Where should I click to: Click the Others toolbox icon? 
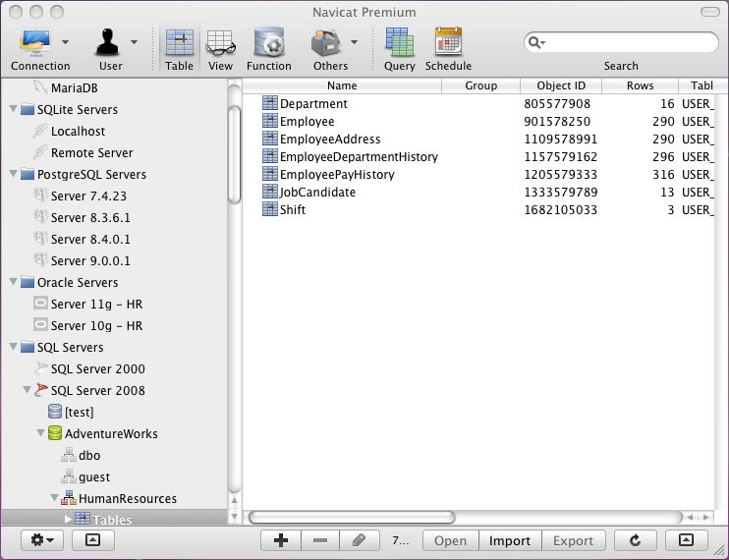point(326,43)
